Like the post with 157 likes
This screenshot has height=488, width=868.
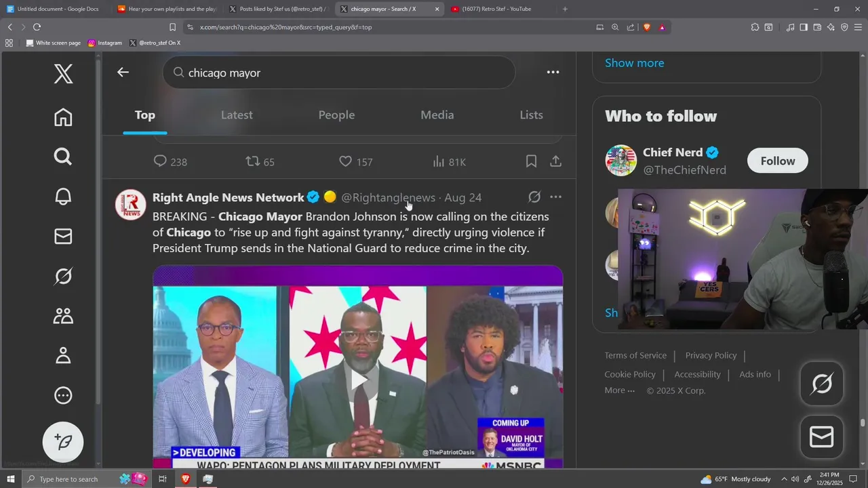[x=356, y=161]
